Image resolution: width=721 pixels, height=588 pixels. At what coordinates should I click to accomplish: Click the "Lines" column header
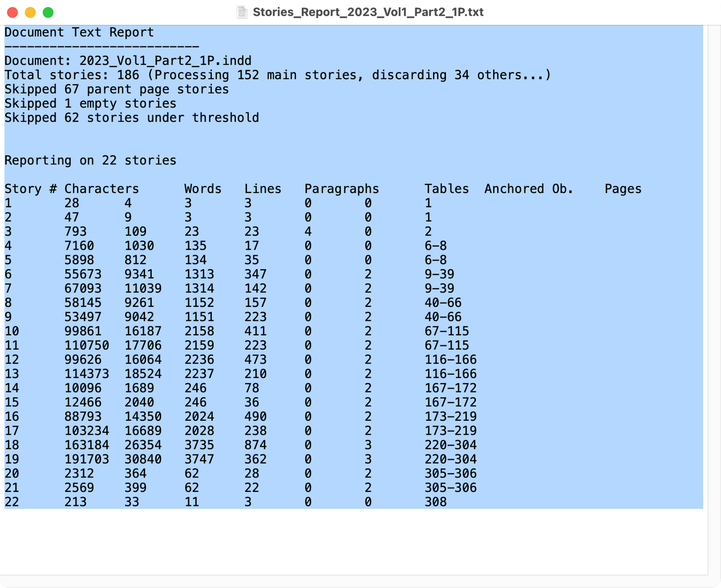tap(263, 189)
